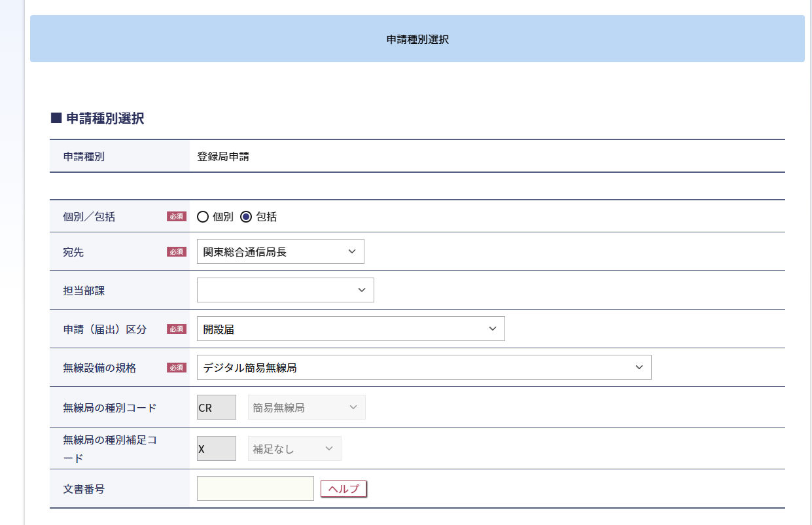The width and height of the screenshot is (812, 525).
Task: Expand the empty 担当部課 dropdown
Action: (285, 290)
